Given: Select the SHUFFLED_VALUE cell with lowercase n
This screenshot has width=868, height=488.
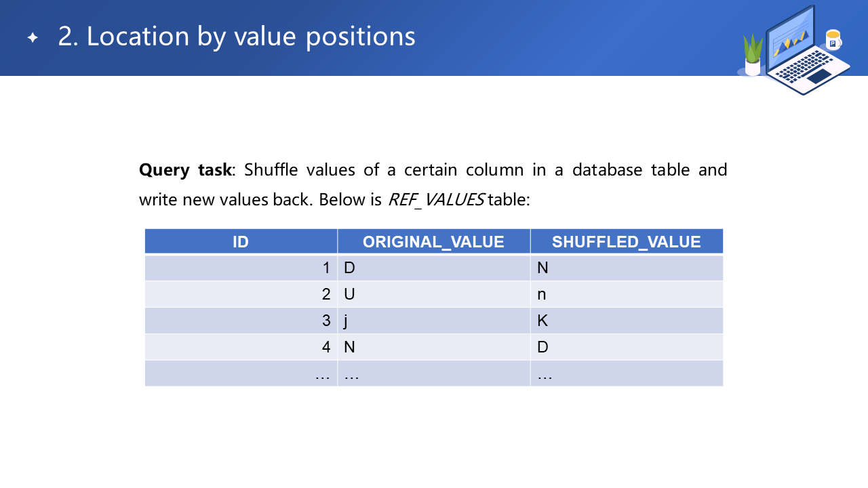Looking at the screenshot, I should [626, 295].
